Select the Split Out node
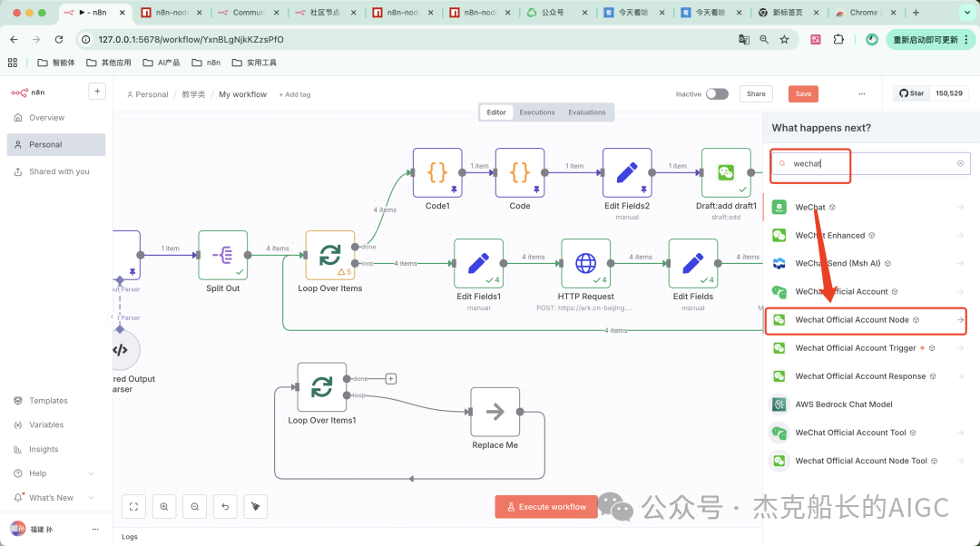 coord(222,255)
